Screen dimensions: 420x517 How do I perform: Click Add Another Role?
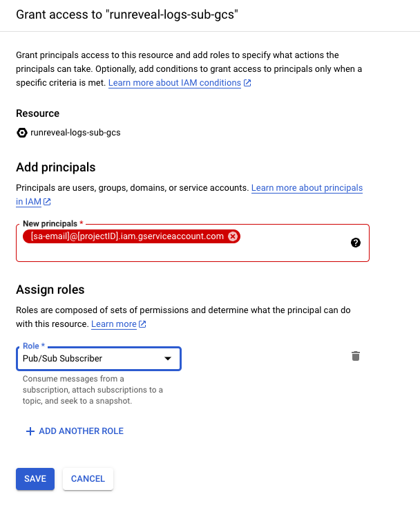(81, 431)
